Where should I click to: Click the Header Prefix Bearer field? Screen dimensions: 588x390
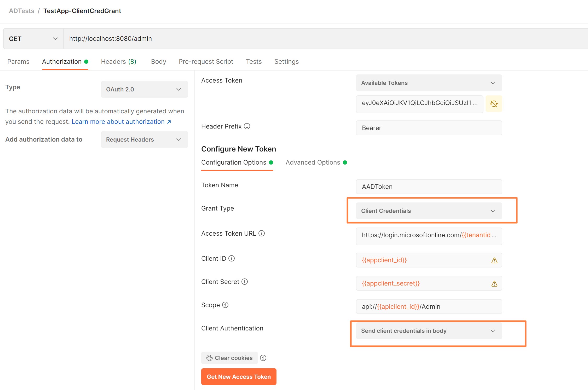click(429, 128)
